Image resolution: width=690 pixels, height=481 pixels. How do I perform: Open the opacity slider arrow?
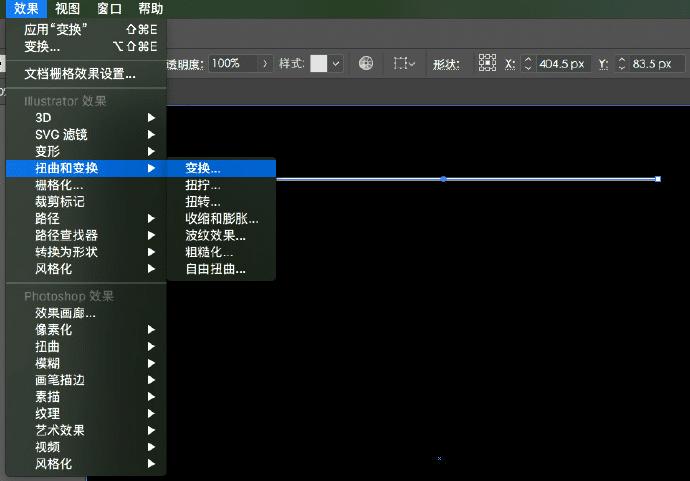pyautogui.click(x=265, y=64)
